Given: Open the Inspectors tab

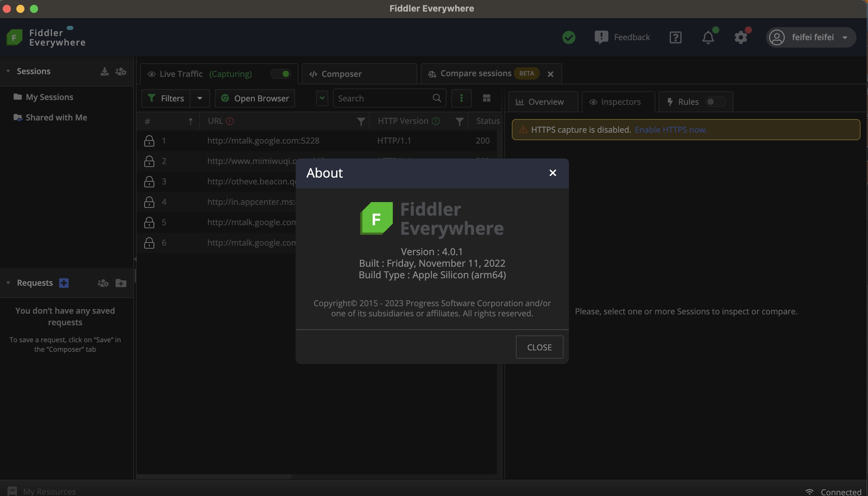Looking at the screenshot, I should [618, 101].
